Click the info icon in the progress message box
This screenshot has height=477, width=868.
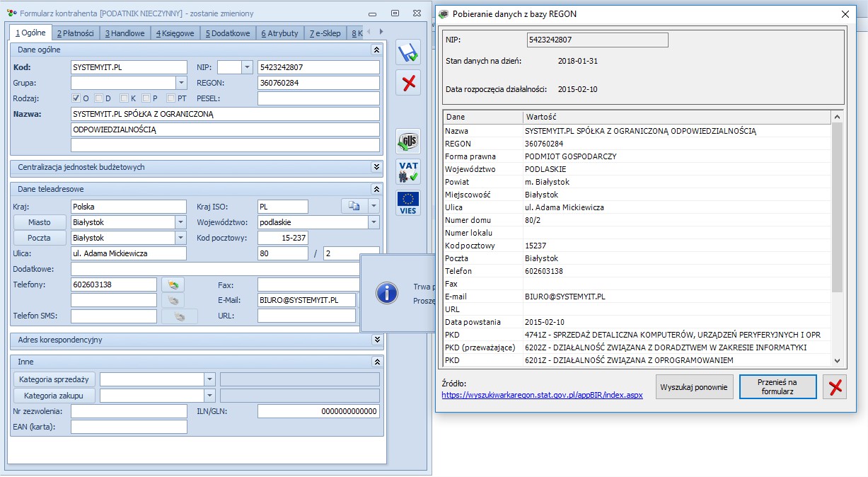pos(386,293)
